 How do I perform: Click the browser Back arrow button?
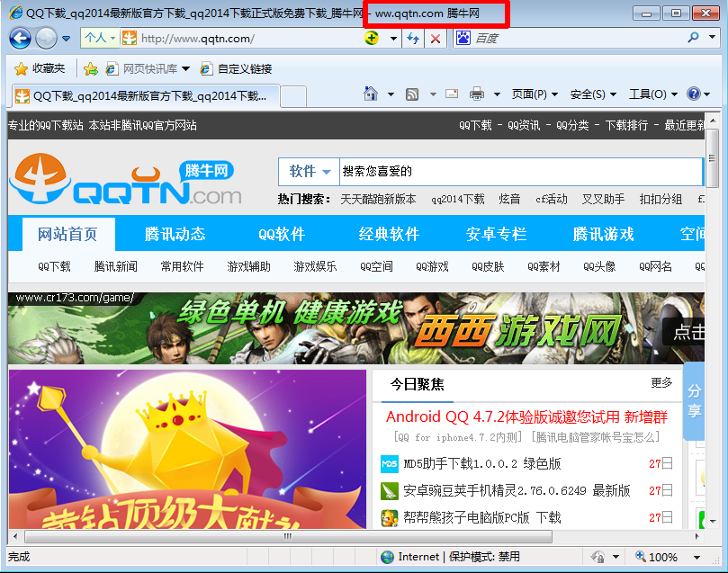pyautogui.click(x=20, y=39)
